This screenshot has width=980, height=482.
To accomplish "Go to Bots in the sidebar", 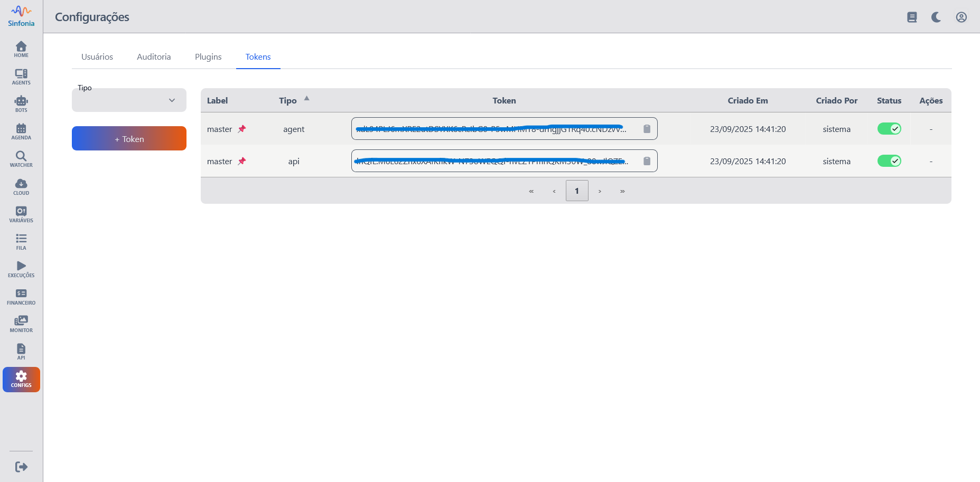I will point(21,104).
